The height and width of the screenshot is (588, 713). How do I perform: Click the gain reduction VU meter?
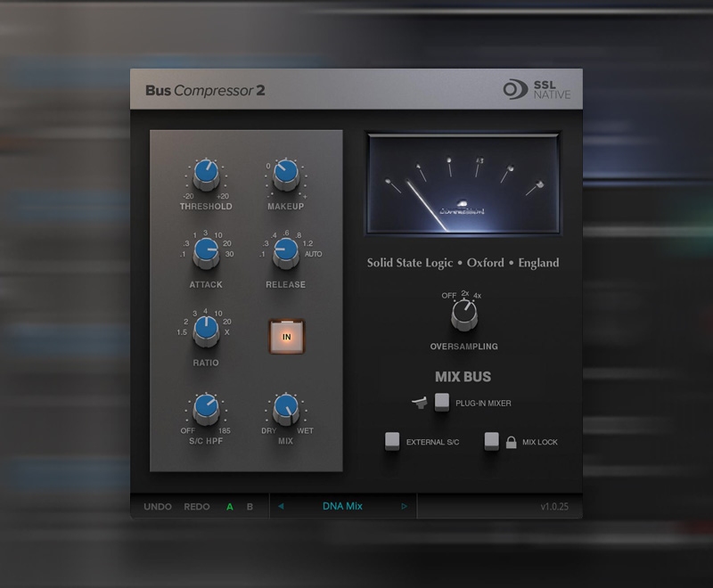click(x=463, y=184)
